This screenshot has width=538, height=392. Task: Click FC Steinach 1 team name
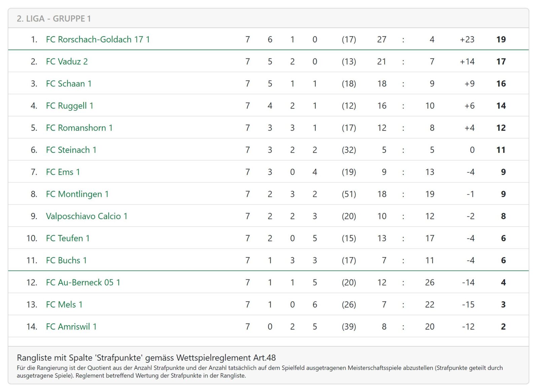click(71, 150)
